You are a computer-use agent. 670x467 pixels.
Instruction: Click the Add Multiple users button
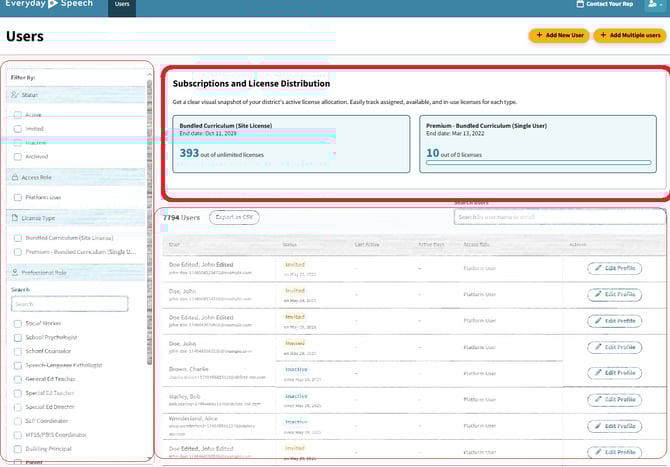[x=630, y=35]
